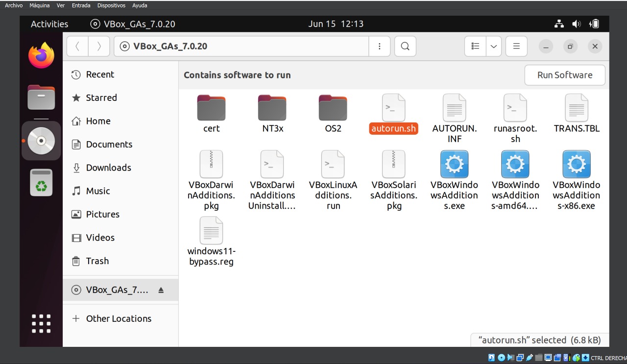The image size is (627, 364).
Task: Click VirtualBox display settings indicator
Action: point(548,358)
